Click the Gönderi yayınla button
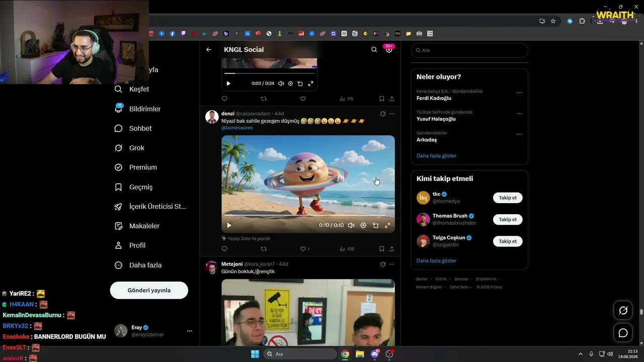Viewport: 644px width, 362px height. 149,290
